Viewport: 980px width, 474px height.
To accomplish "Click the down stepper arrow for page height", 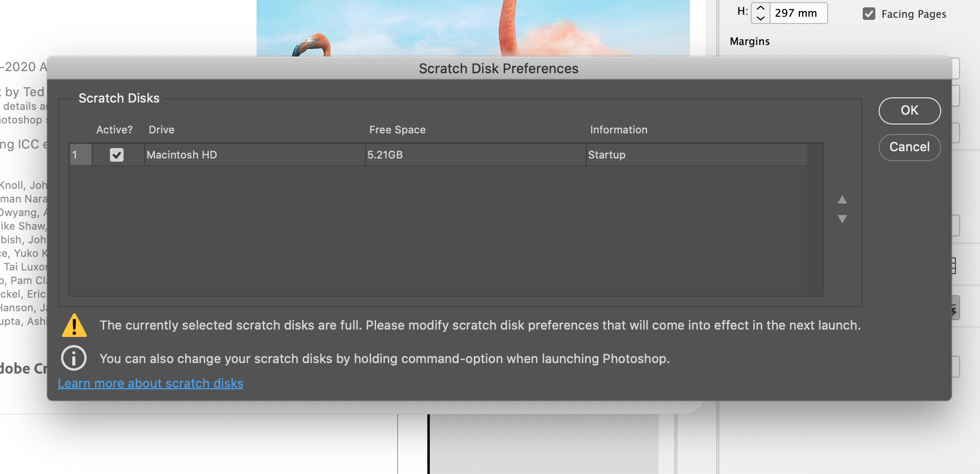I will tap(760, 19).
